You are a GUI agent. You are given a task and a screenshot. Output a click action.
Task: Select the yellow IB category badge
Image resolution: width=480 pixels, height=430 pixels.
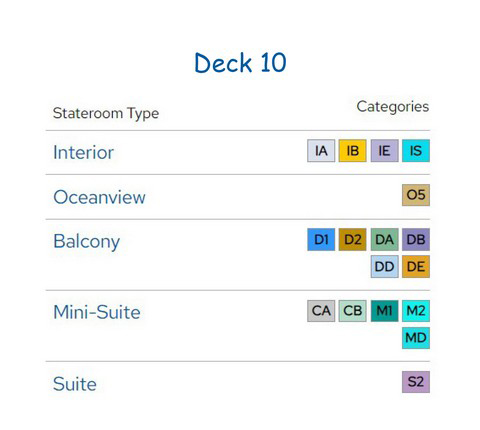[352, 151]
